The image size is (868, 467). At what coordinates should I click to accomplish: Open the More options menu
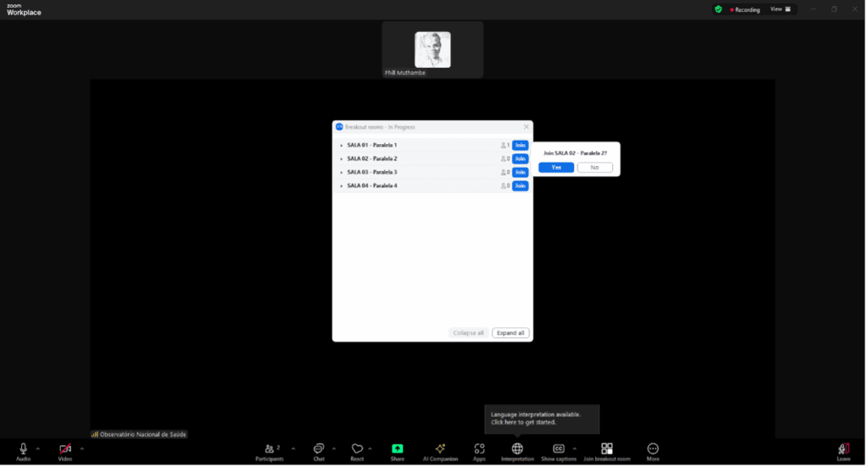(x=653, y=448)
